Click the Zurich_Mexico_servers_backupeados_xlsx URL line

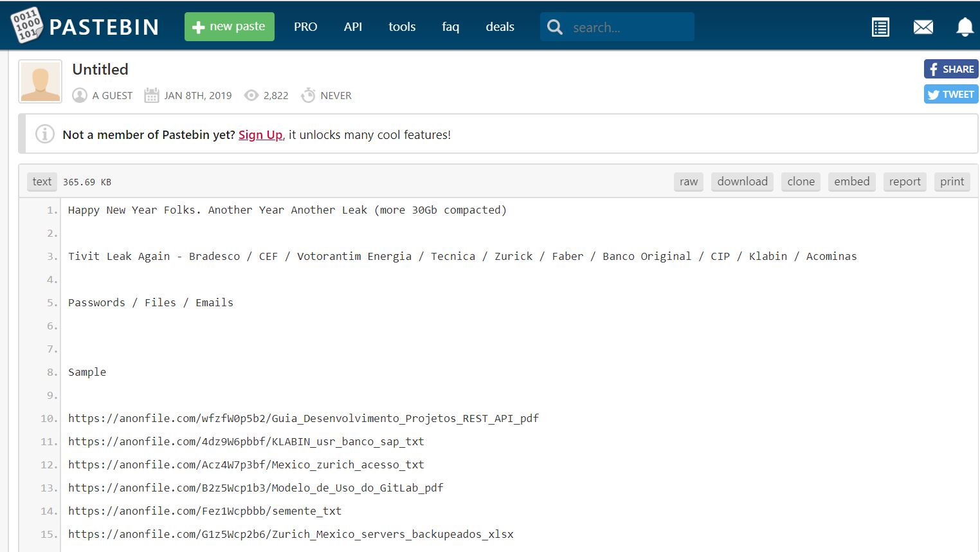291,534
